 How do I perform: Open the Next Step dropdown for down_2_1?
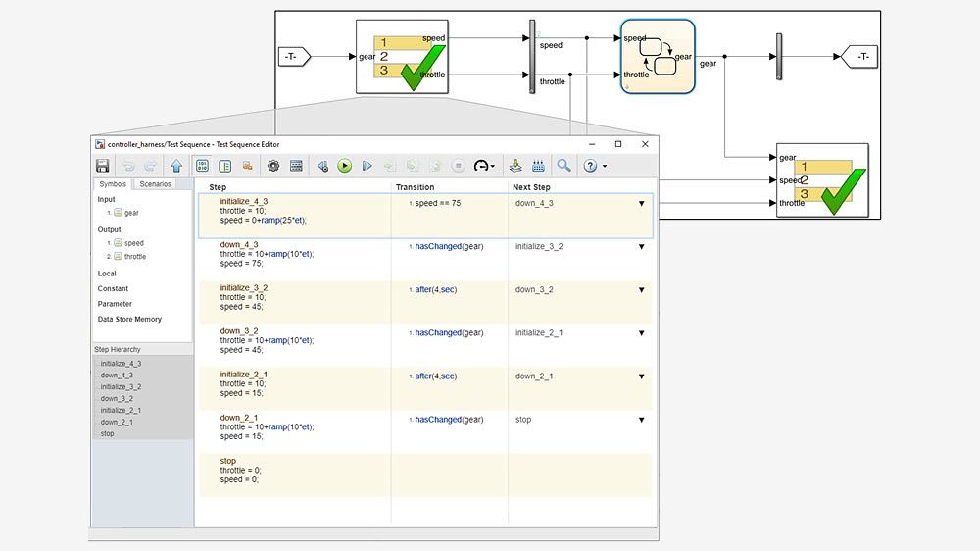[642, 420]
